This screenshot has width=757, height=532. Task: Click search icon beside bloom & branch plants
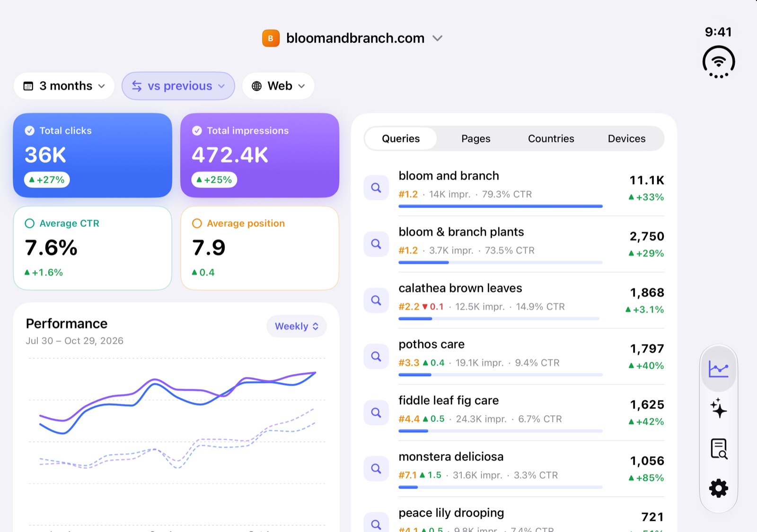(x=376, y=244)
